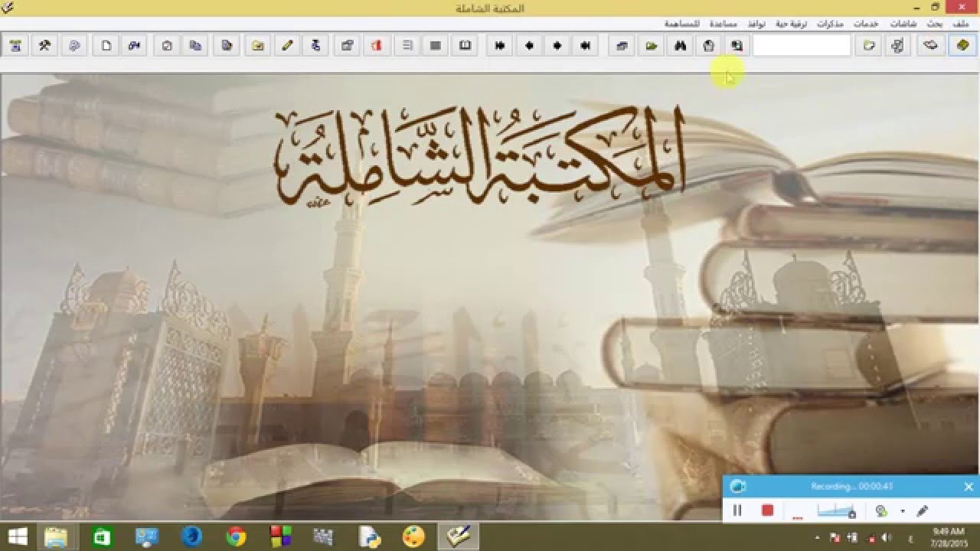This screenshot has width=980, height=551.
Task: Click the recorder webcam icon
Action: [882, 510]
